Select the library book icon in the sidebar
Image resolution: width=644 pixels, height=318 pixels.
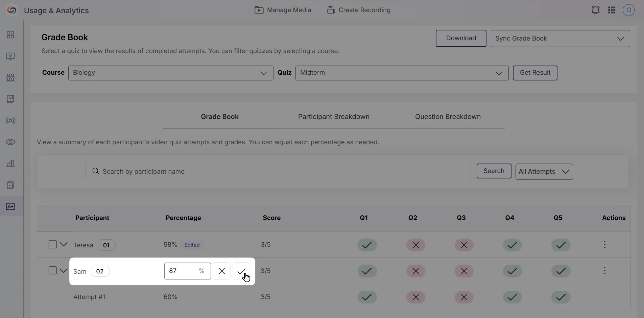coord(10,99)
